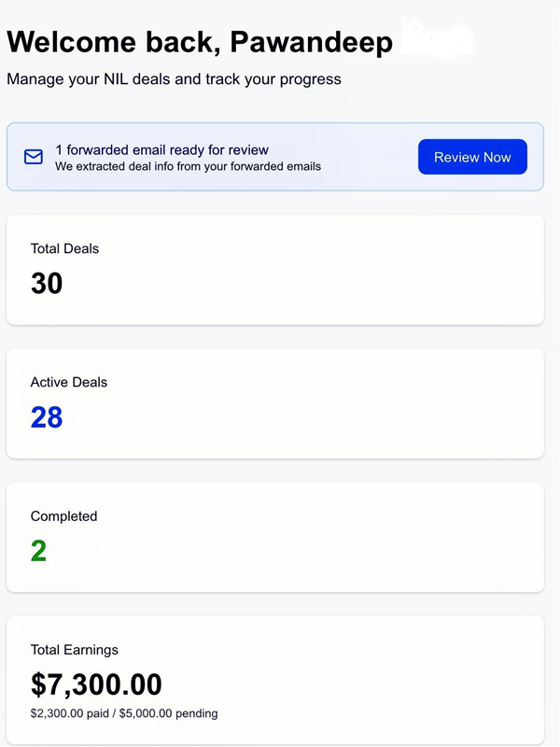The image size is (560, 747).
Task: Click the name 'Pawandeep' in the heading
Action: click(310, 42)
